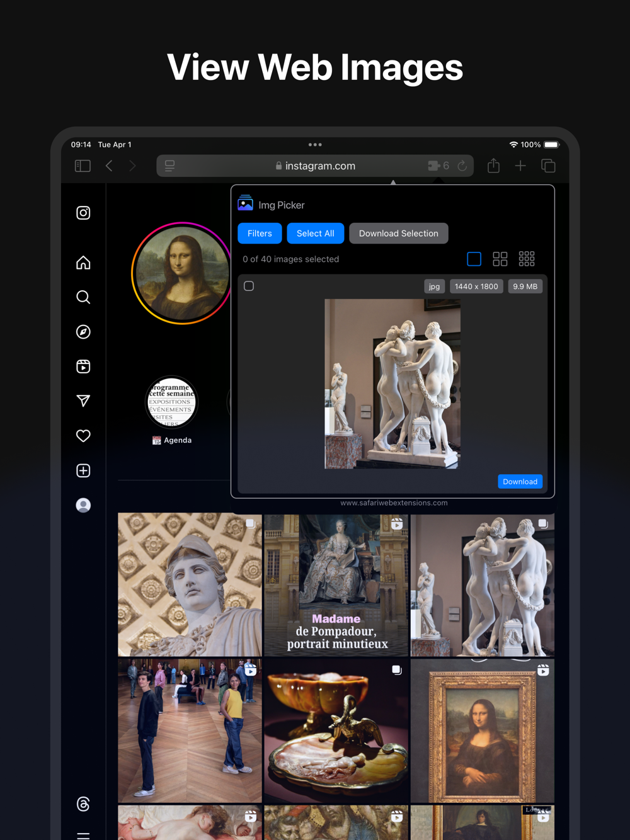Open Instagram search icon in sidebar
630x840 pixels.
[x=83, y=297]
